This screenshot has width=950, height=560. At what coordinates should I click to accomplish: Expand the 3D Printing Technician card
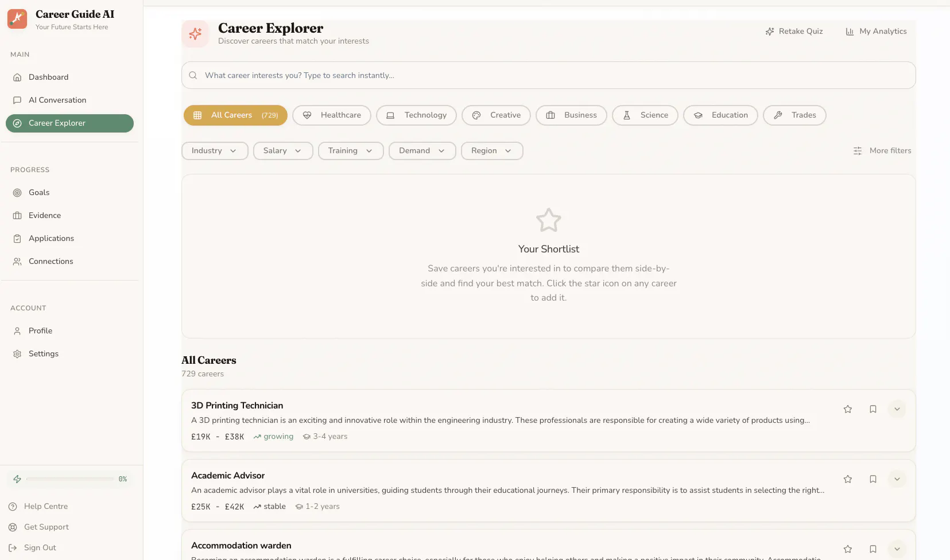(x=897, y=409)
